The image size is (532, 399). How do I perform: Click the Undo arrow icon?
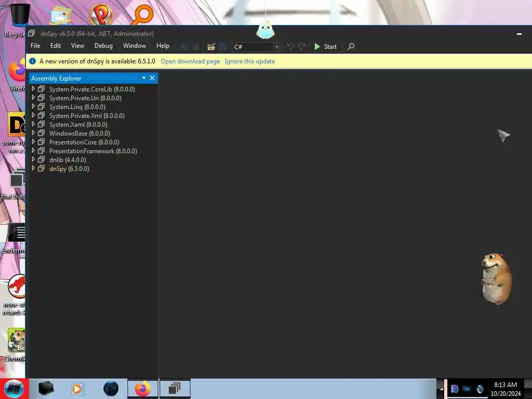pos(290,46)
